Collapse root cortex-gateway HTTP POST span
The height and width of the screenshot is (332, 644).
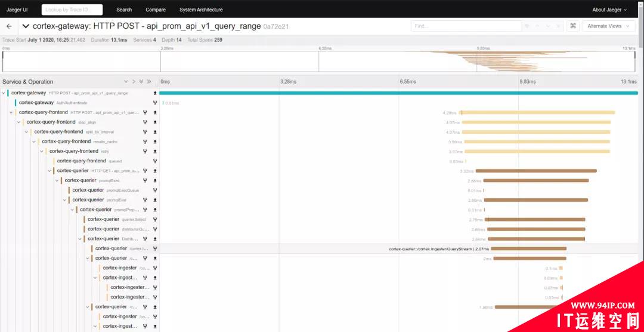tap(4, 93)
